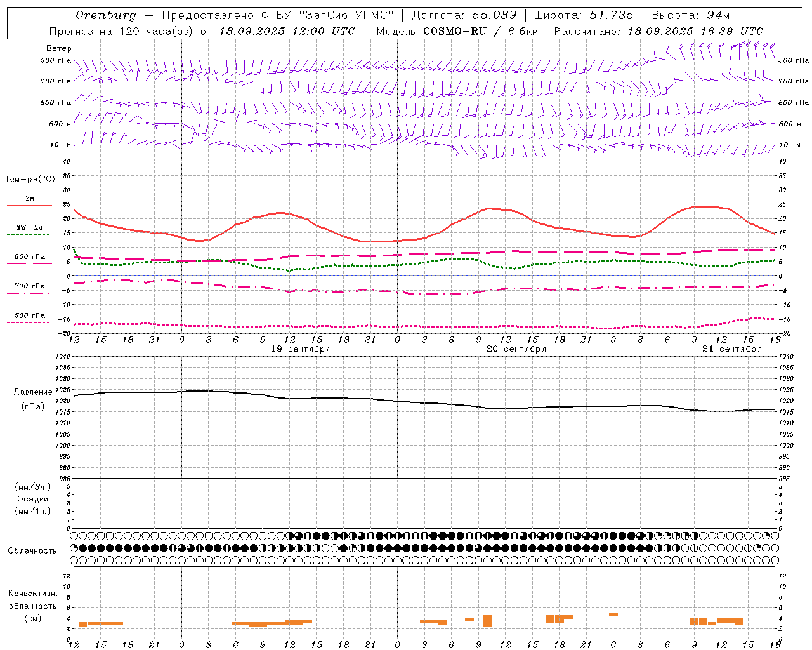Click the Orenburg station title
This screenshot has height=650, width=812.
click(x=105, y=15)
